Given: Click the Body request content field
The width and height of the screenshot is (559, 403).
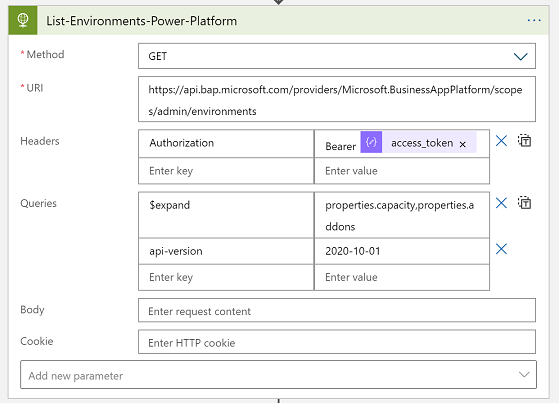Looking at the screenshot, I should coord(337,310).
